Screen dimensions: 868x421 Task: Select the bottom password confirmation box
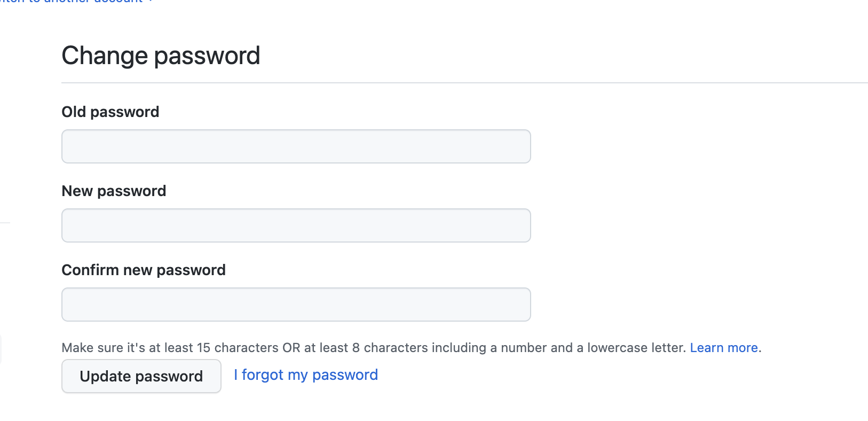pos(296,304)
